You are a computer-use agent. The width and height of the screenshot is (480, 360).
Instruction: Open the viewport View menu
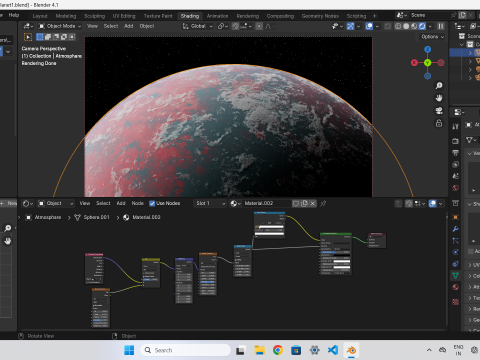92,26
